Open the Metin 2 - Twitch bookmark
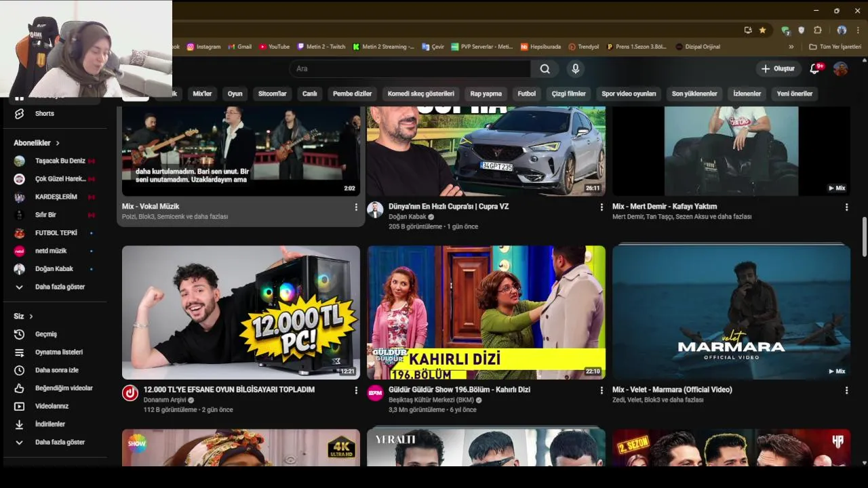 pos(321,47)
